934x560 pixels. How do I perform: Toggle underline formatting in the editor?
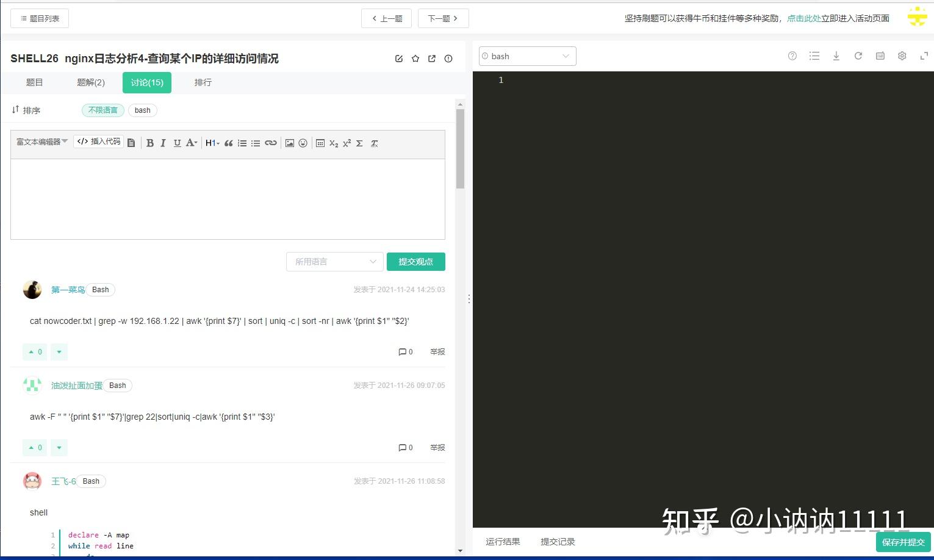click(x=177, y=143)
